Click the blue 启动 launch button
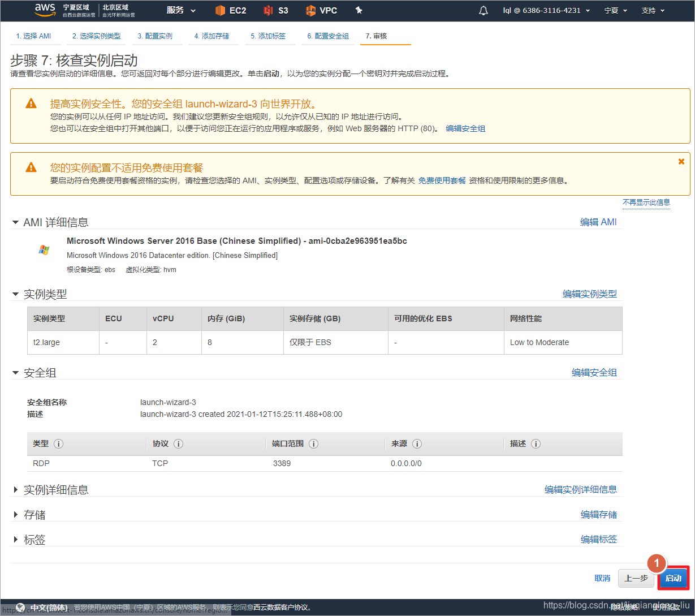The height and width of the screenshot is (616, 695). (673, 578)
